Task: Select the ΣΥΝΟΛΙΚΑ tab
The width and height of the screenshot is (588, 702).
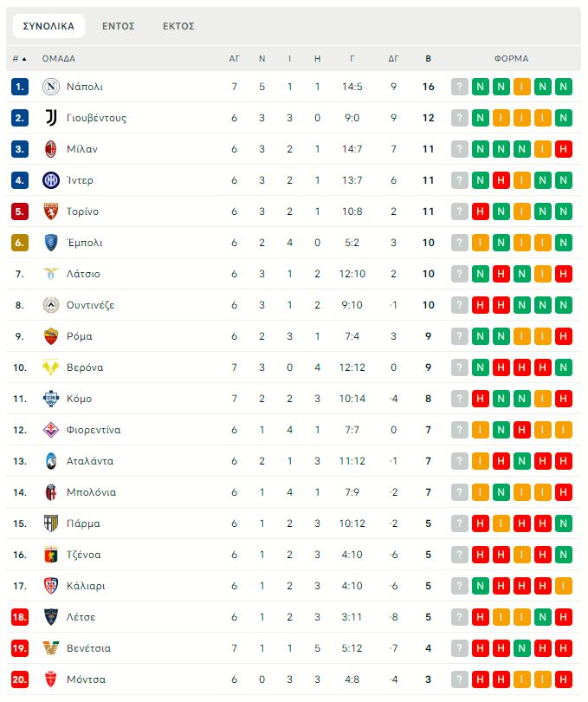Action: (x=48, y=26)
